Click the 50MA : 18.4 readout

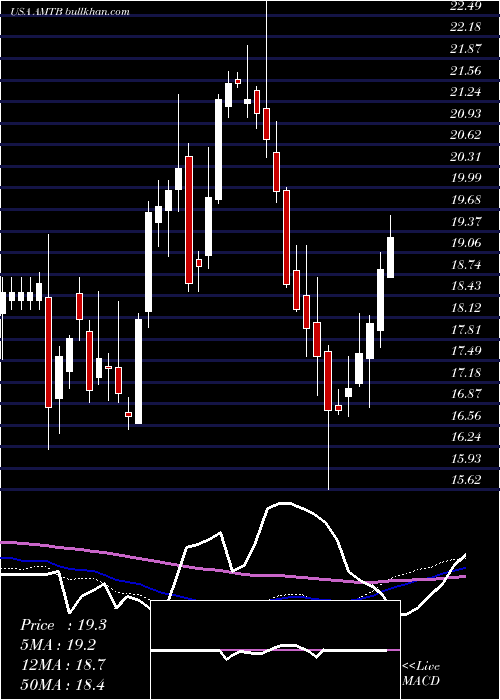click(63, 684)
